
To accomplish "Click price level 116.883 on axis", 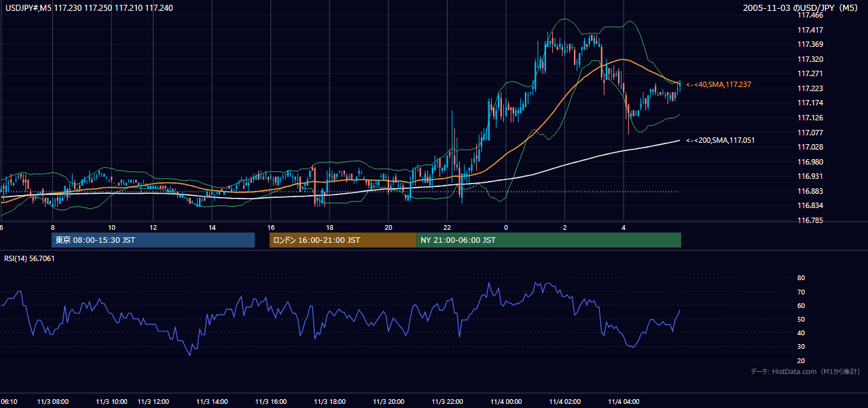I will tap(810, 191).
